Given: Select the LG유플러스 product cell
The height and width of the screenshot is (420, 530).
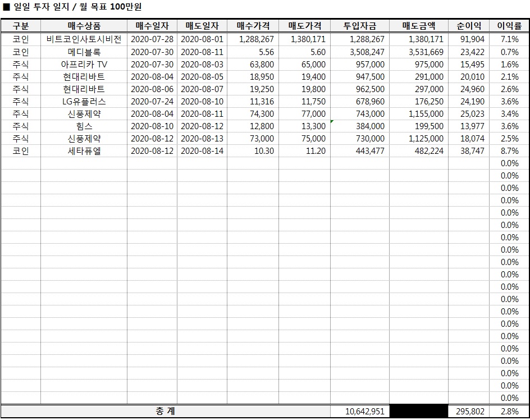Looking at the screenshot, I should (x=84, y=102).
